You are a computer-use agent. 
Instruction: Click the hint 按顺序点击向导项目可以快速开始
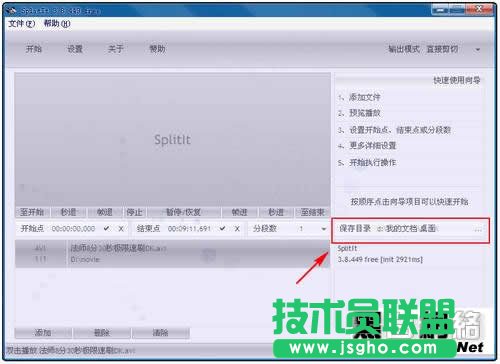pos(410,202)
